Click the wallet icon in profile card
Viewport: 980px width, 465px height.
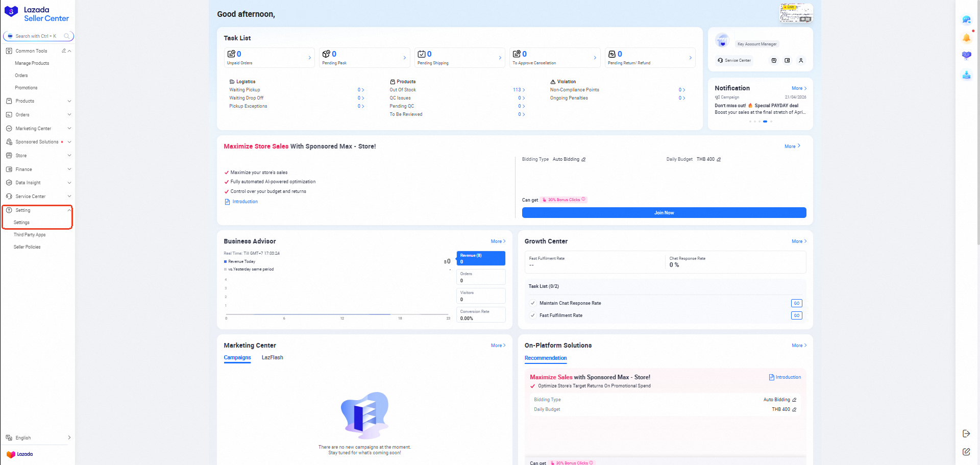pyautogui.click(x=787, y=60)
